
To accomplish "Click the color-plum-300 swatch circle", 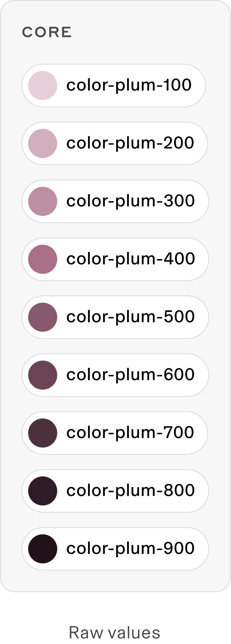I will [43, 201].
